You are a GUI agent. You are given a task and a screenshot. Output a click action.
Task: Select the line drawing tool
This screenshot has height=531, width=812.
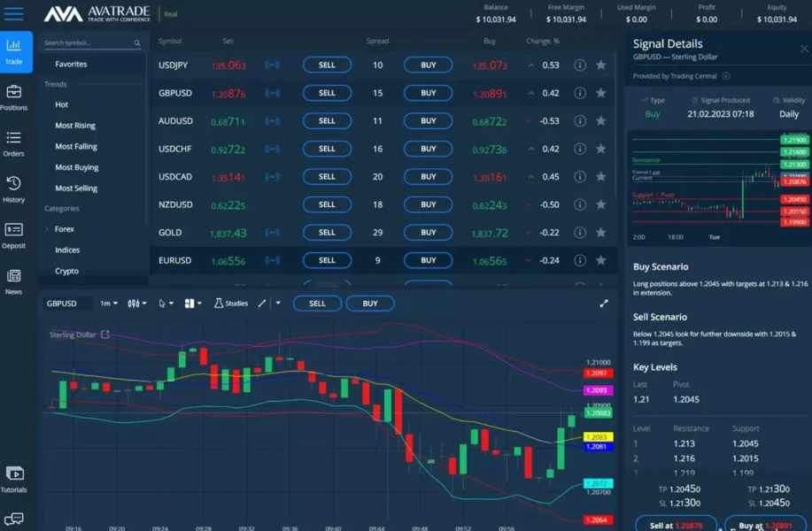coord(262,304)
